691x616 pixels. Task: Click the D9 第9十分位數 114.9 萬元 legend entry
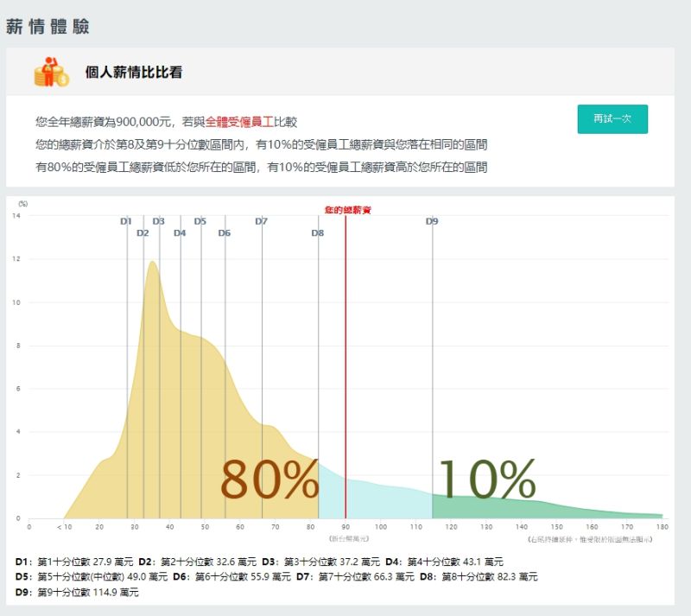(77, 592)
